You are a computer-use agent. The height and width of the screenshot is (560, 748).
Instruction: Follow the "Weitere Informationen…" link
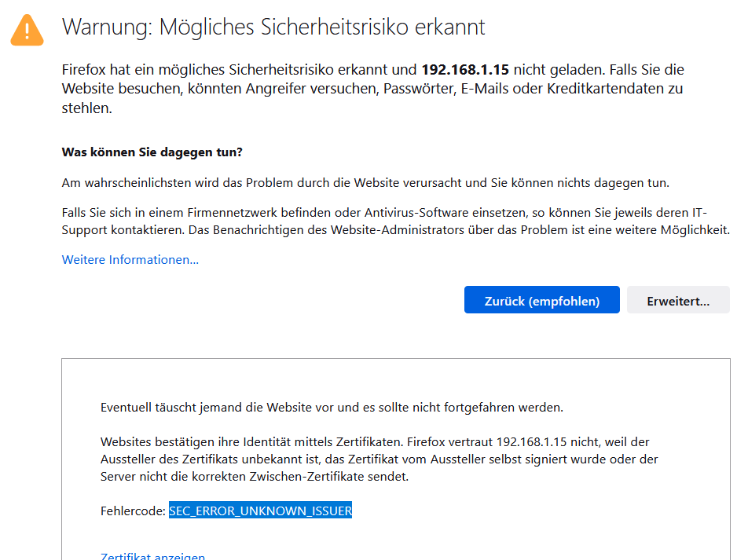130,259
